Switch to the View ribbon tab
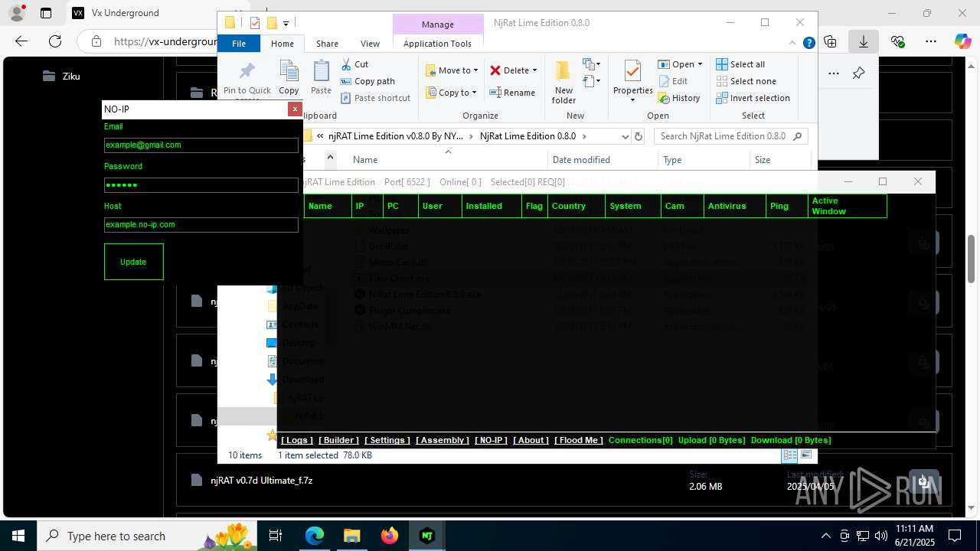 tap(370, 44)
